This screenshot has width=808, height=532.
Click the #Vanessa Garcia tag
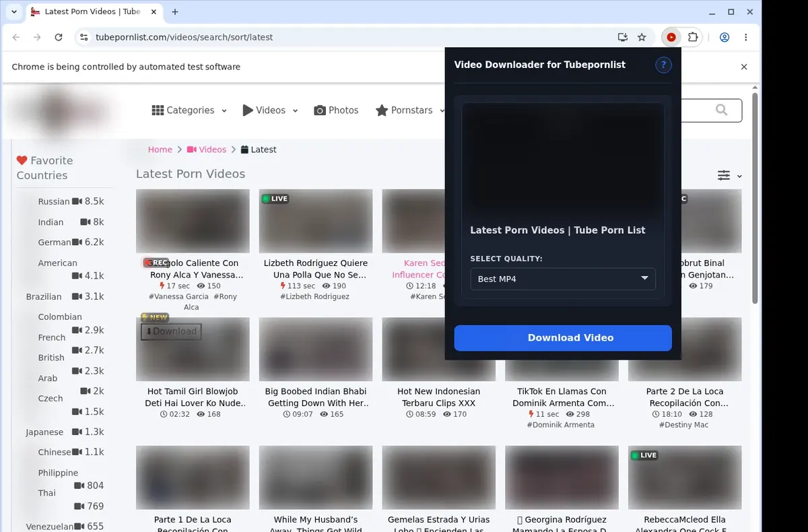click(x=178, y=296)
